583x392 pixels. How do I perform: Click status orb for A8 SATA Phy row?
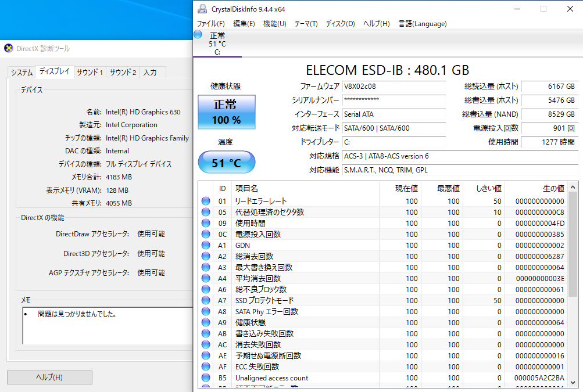(206, 311)
